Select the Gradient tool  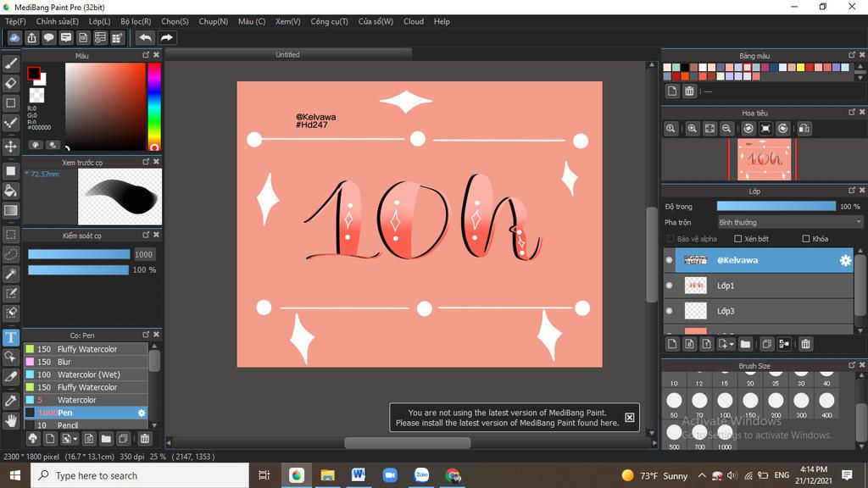click(x=10, y=210)
